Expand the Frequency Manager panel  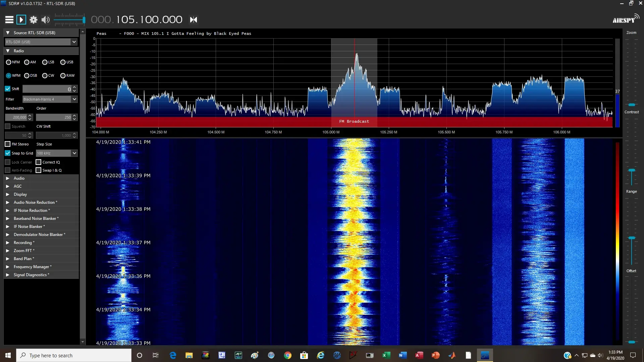tap(7, 266)
